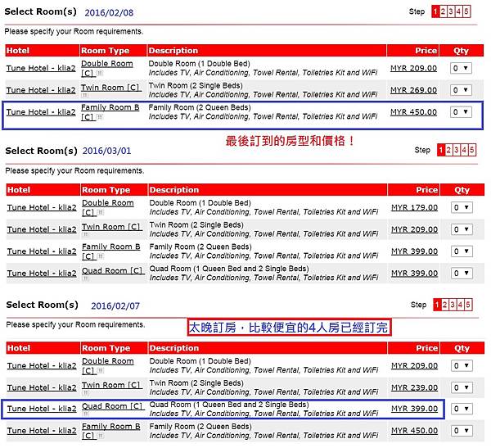The height and width of the screenshot is (448, 491).
Task: Click the 2016/03/01 date text
Action: 106,151
